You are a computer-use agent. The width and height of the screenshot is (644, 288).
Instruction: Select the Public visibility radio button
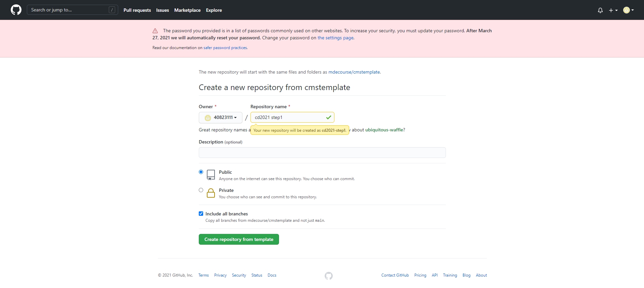click(x=201, y=172)
